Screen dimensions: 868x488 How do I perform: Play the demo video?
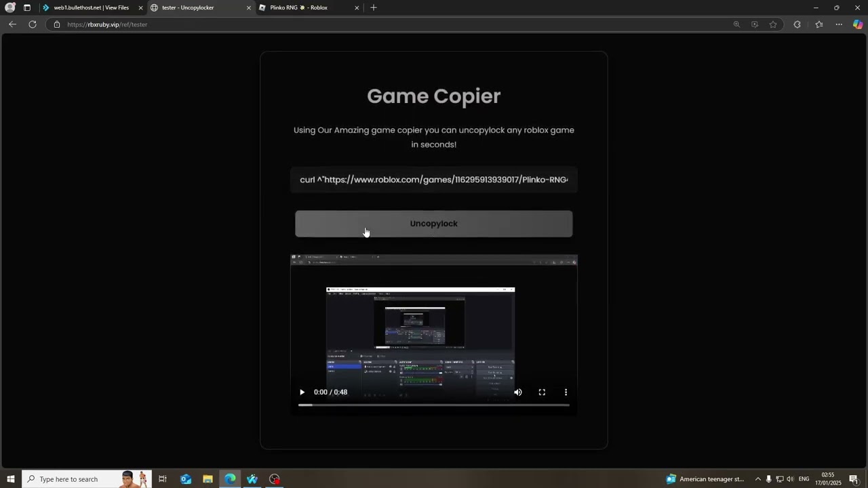302,392
